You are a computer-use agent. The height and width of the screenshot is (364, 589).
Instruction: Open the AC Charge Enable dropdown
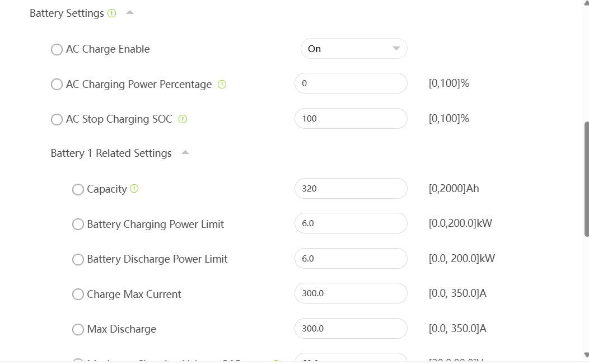click(x=354, y=49)
